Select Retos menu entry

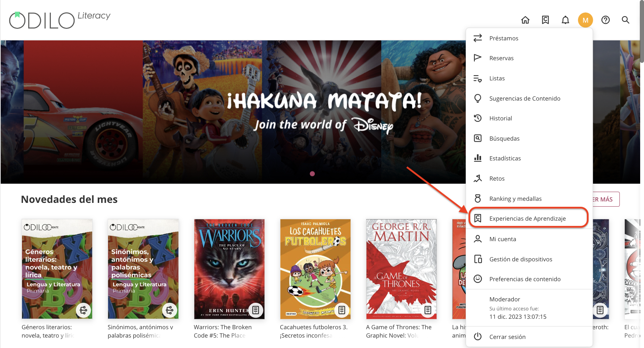tap(529, 178)
